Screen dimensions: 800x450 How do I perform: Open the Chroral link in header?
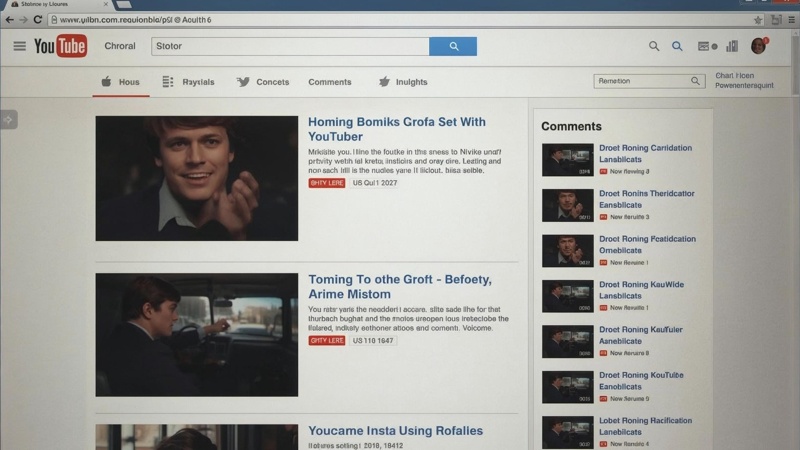point(120,46)
